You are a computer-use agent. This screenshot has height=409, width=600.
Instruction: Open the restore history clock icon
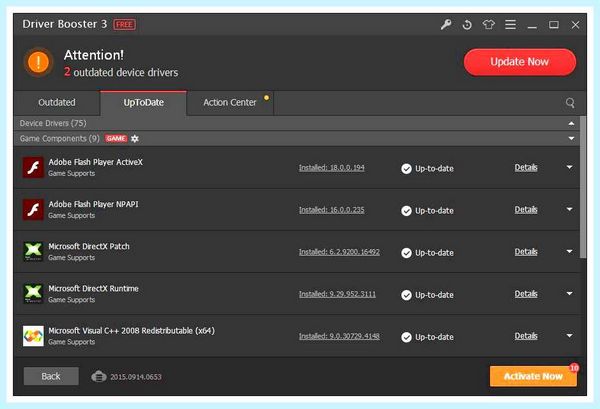(467, 25)
